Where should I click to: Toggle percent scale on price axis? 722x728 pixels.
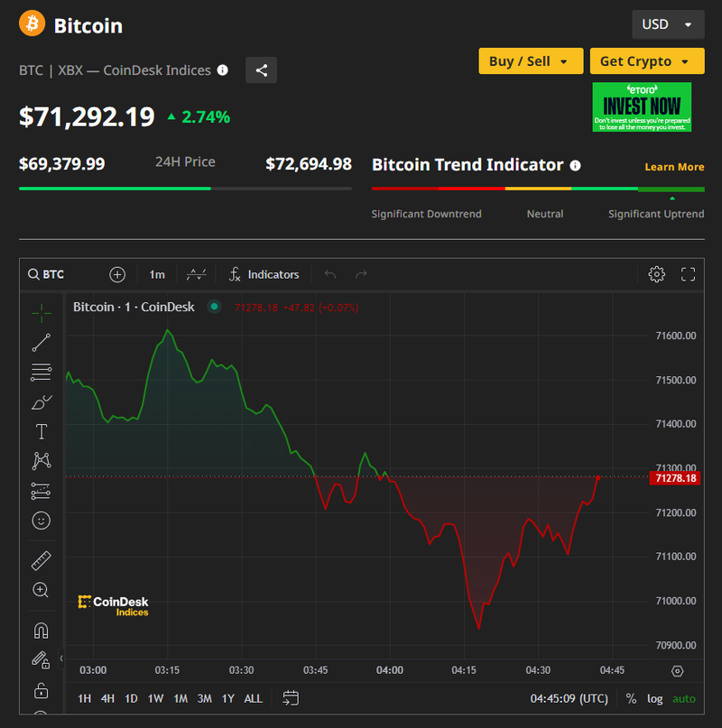click(631, 698)
